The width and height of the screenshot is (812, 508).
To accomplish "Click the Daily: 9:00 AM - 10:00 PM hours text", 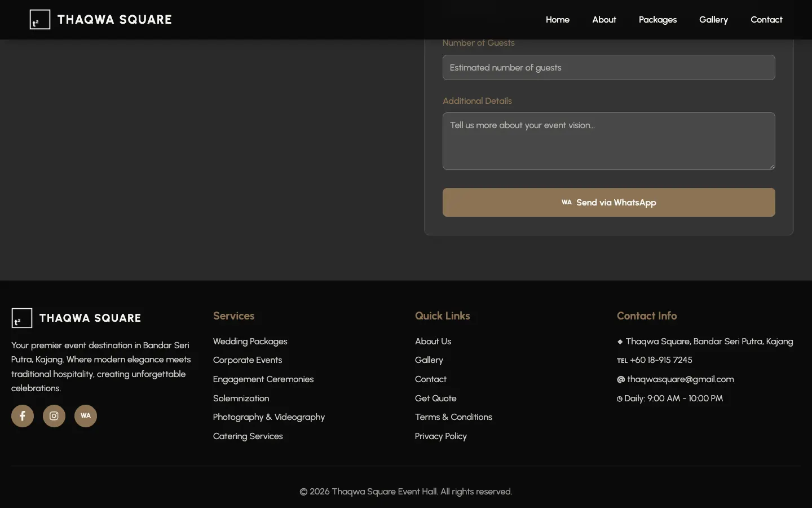I will [673, 398].
